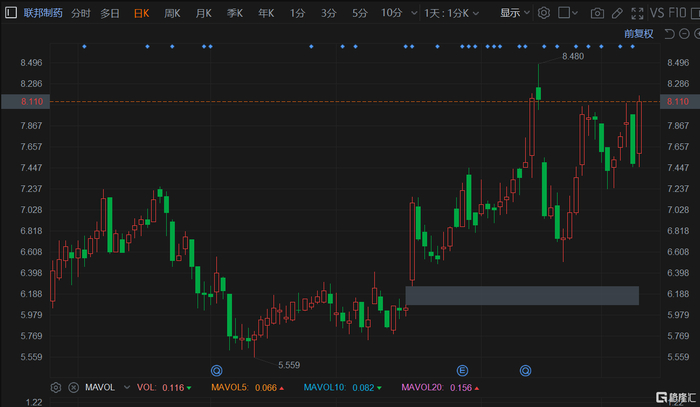Switch to the 1分 minute chart
700x407 pixels.
[x=297, y=13]
